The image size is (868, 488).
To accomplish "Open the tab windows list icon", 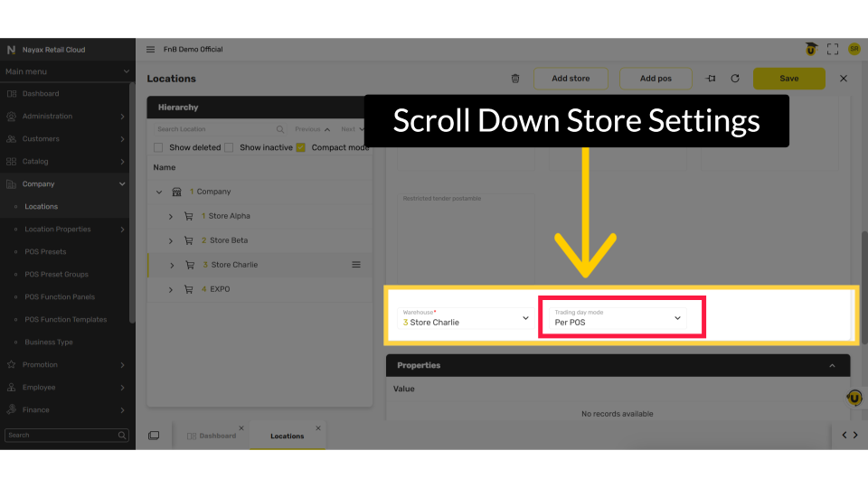I will [x=154, y=436].
